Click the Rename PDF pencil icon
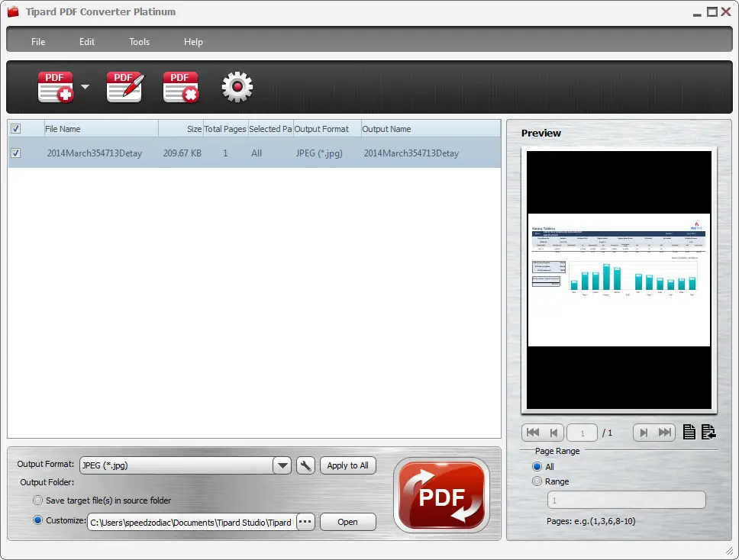The height and width of the screenshot is (560, 739). (x=125, y=87)
